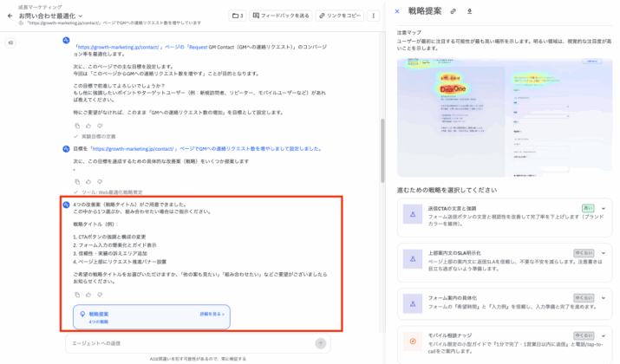Viewport: 620px width, 364px height.
Task: Click 詳細を見る on the 戦略提案 card
Action: [212, 314]
